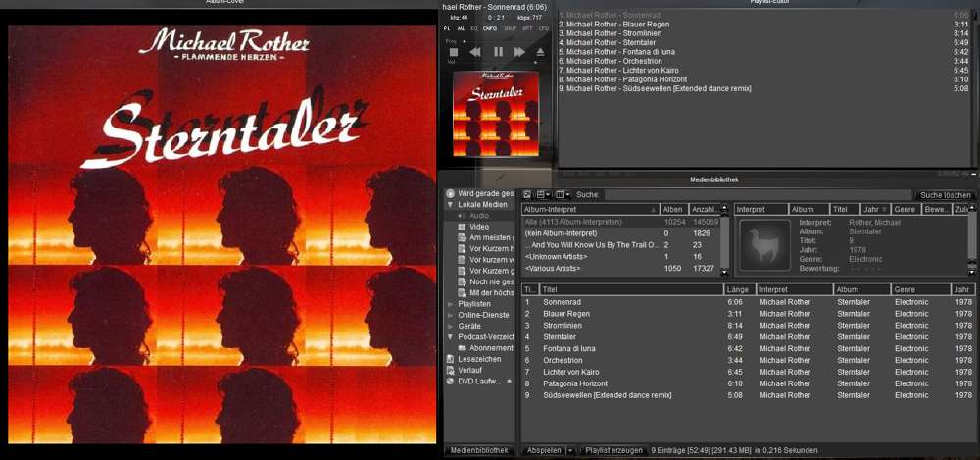Skip to the previous track

475,52
